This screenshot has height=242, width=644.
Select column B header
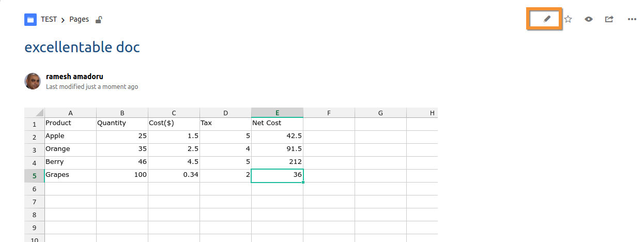pyautogui.click(x=122, y=113)
